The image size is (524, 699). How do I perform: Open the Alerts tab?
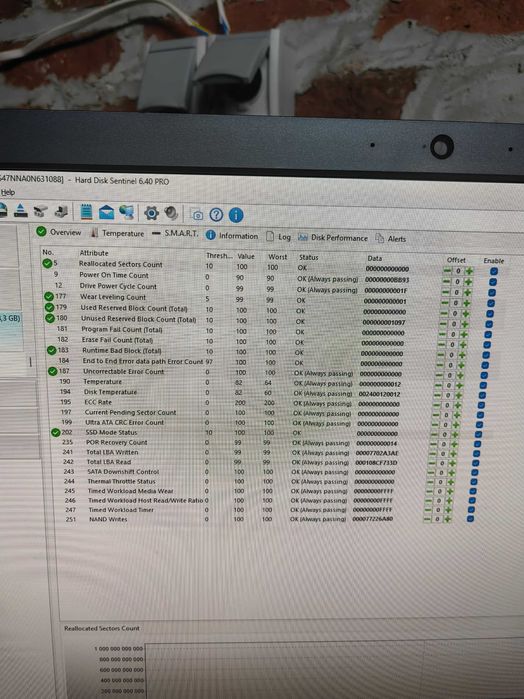tap(391, 238)
